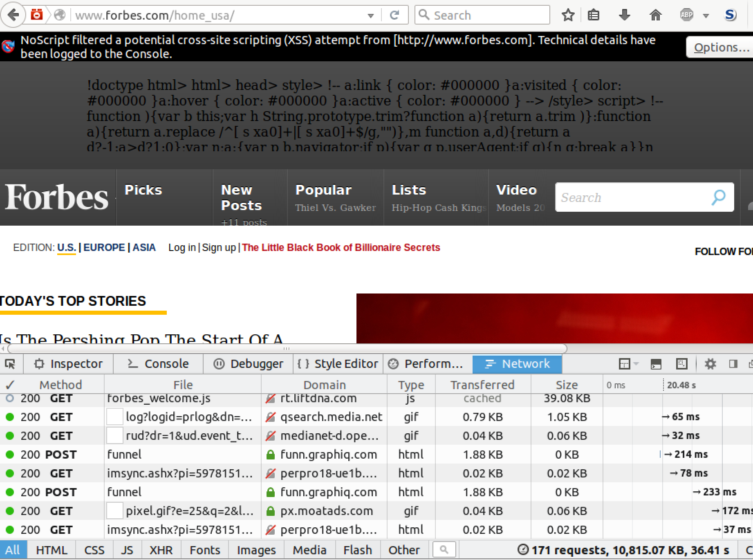
Task: Switch to the EUROPE edition link
Action: 104,248
